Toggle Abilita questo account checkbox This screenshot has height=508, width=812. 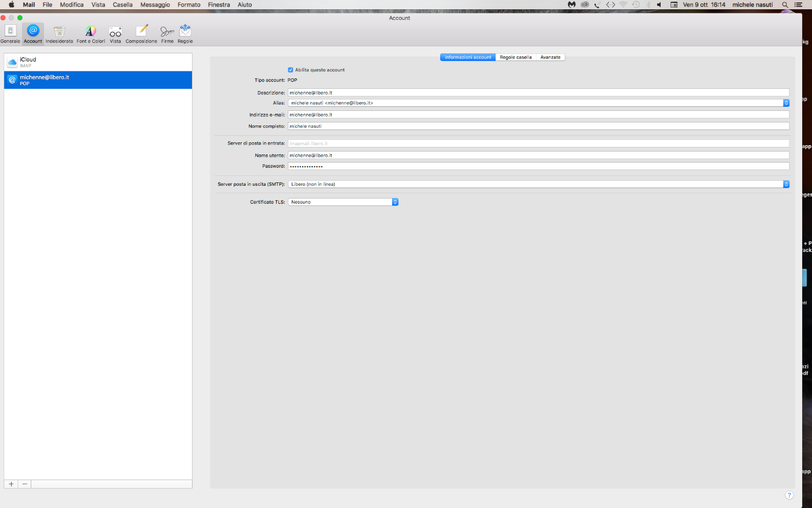tap(291, 70)
